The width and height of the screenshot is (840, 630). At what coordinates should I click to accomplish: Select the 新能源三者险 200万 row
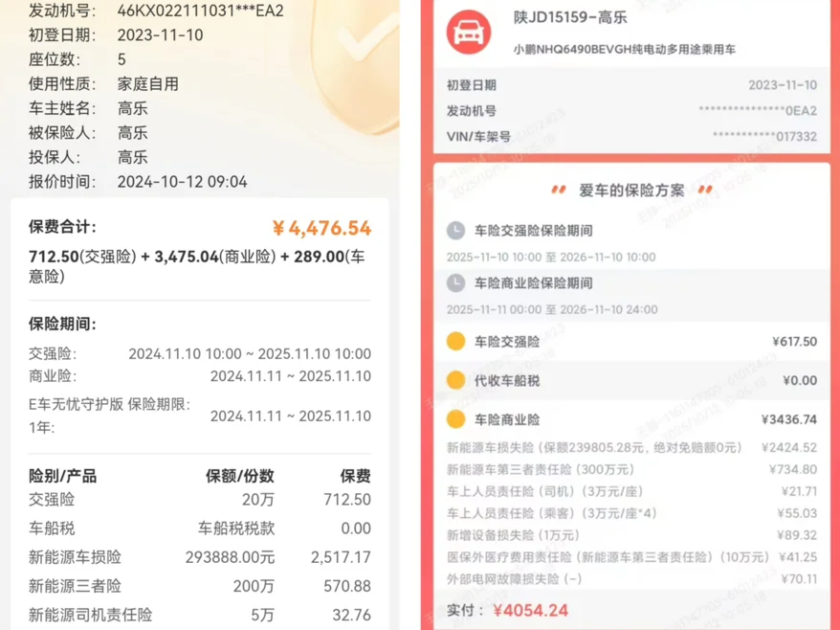(x=199, y=586)
